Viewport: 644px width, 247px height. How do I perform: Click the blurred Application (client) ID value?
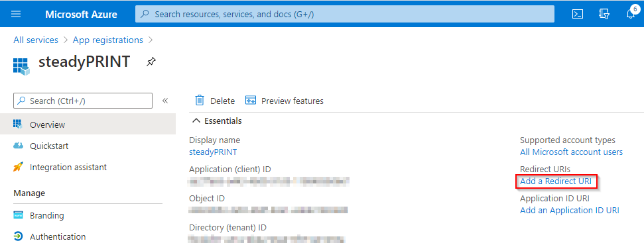[269, 181]
